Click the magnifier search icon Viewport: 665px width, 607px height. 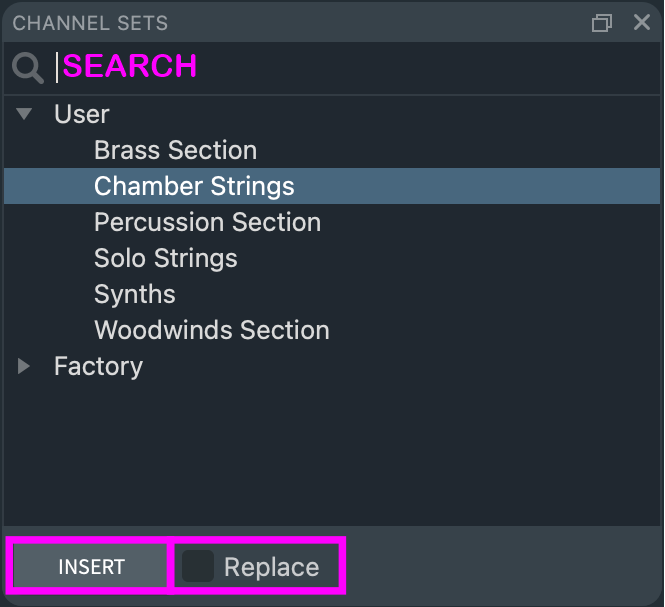coord(27,67)
